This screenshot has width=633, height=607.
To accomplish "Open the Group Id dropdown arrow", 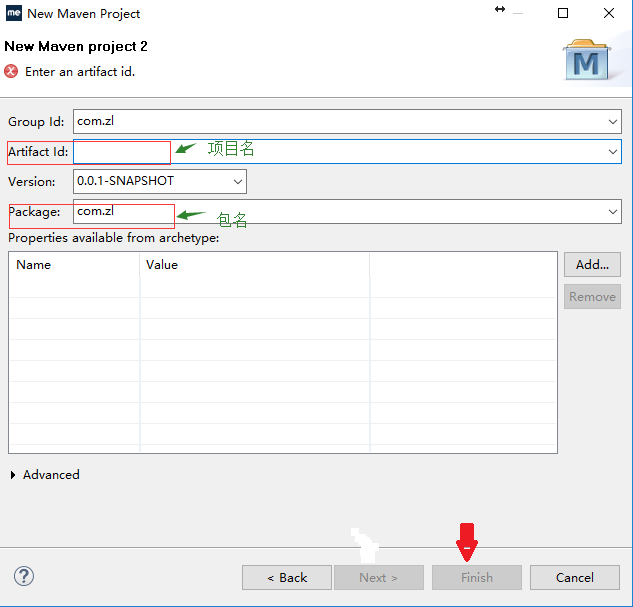I will (612, 121).
